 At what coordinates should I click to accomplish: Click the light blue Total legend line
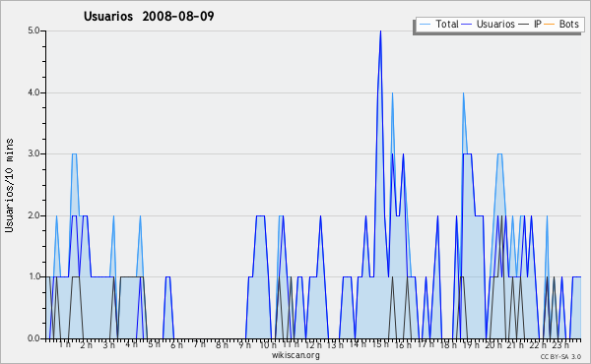tap(425, 25)
